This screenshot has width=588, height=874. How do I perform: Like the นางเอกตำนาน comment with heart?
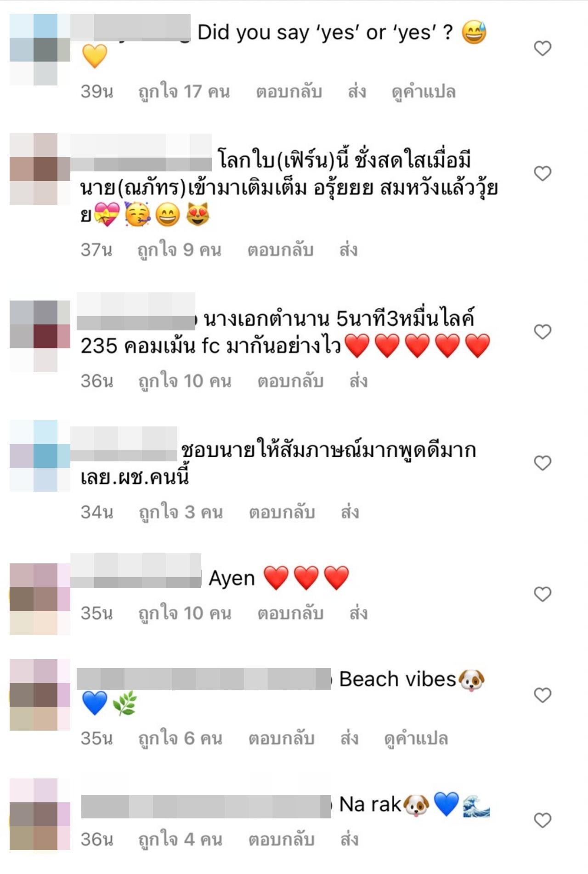(543, 332)
